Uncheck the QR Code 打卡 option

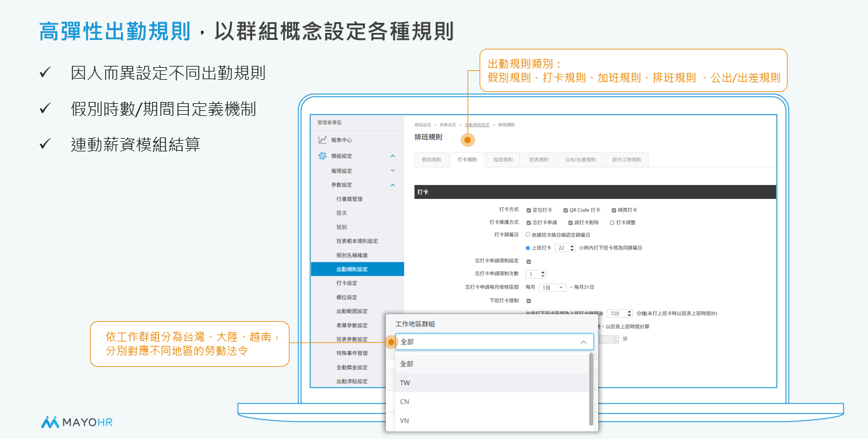pyautogui.click(x=566, y=210)
